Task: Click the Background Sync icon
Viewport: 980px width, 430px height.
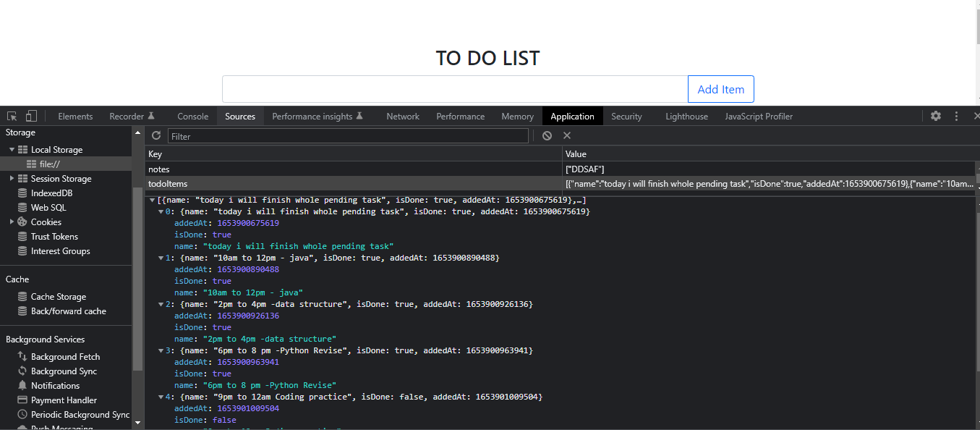Action: (x=23, y=371)
